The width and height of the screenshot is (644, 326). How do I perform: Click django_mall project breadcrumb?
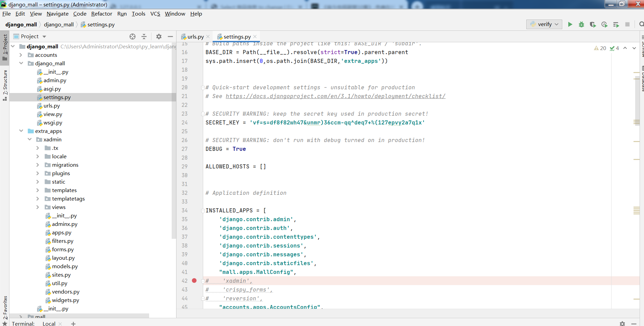[21, 24]
